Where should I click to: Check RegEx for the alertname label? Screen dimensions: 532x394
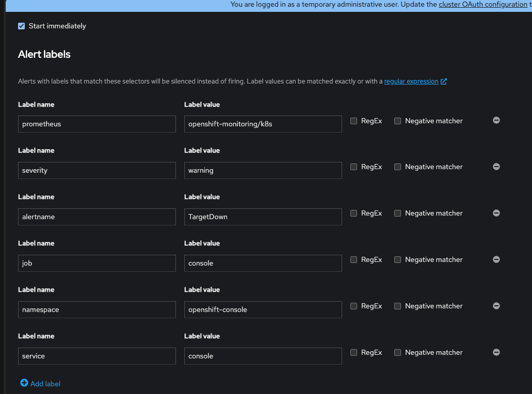[353, 214]
